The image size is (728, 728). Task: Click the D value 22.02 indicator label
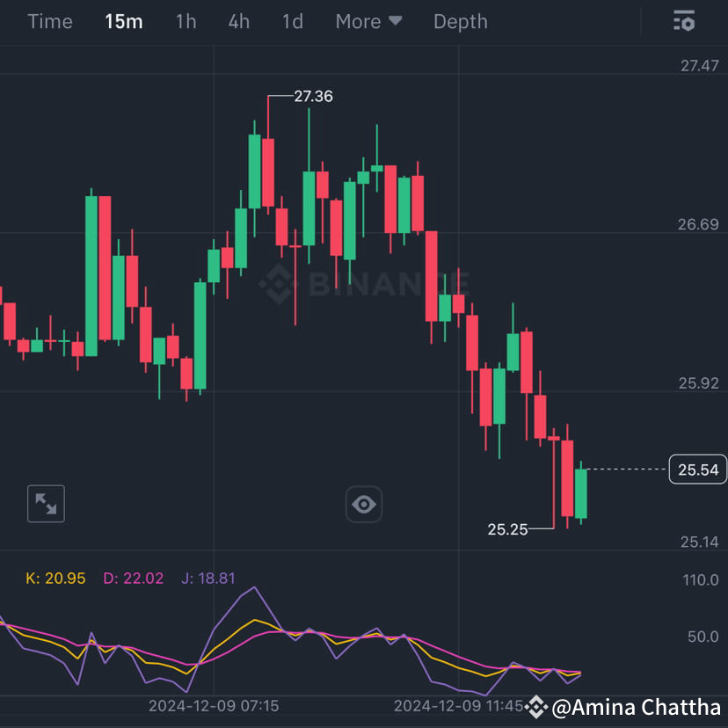coord(133,579)
